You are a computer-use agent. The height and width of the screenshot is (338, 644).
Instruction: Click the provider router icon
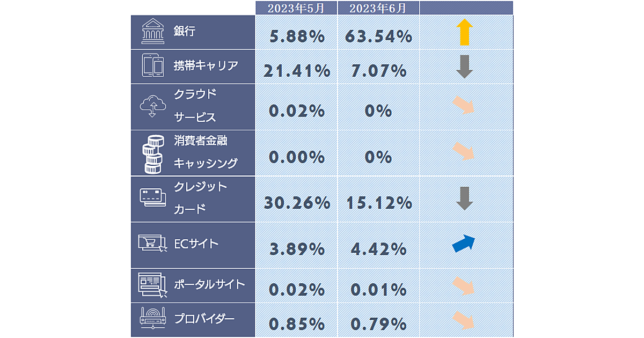pos(153,318)
